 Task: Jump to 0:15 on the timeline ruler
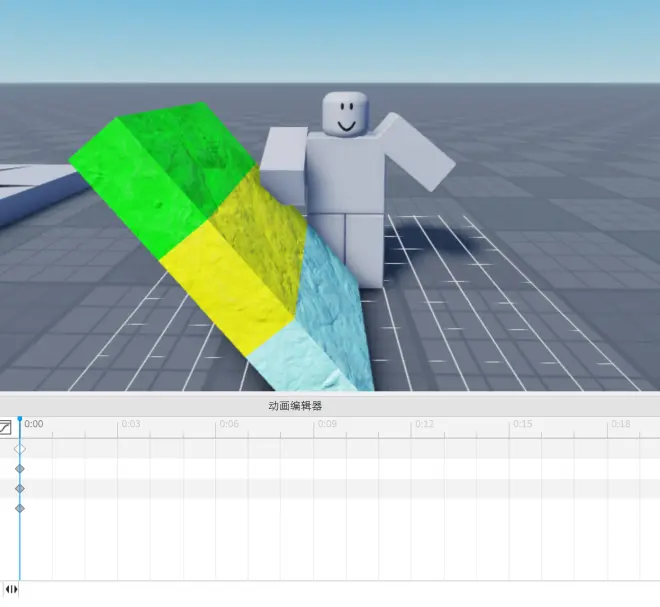pyautogui.click(x=523, y=424)
